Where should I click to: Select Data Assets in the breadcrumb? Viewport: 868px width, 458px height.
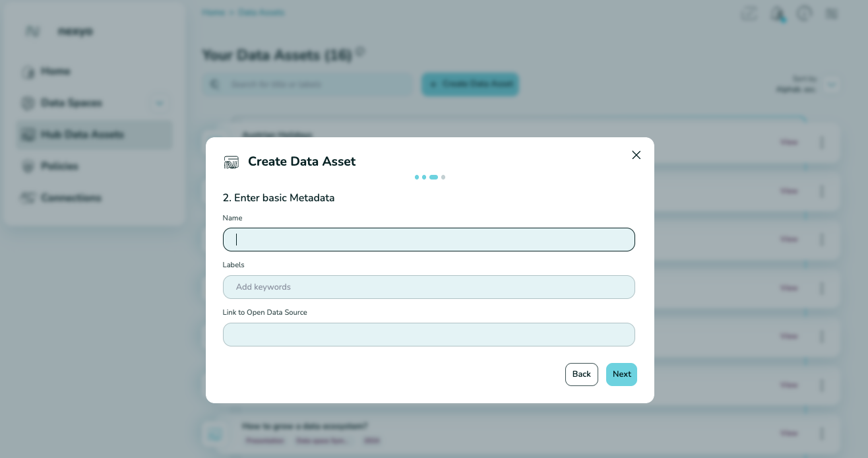point(261,12)
